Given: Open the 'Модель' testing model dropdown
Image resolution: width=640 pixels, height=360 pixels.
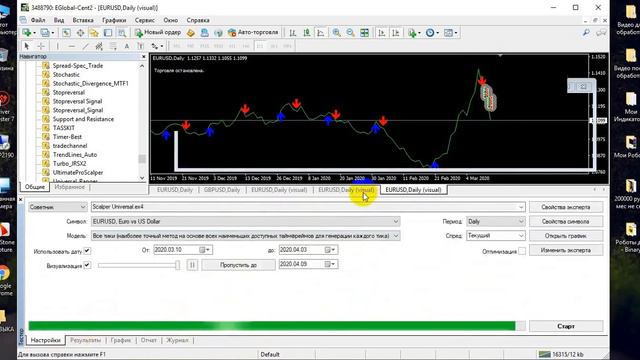Looking at the screenshot, I should tap(245, 236).
